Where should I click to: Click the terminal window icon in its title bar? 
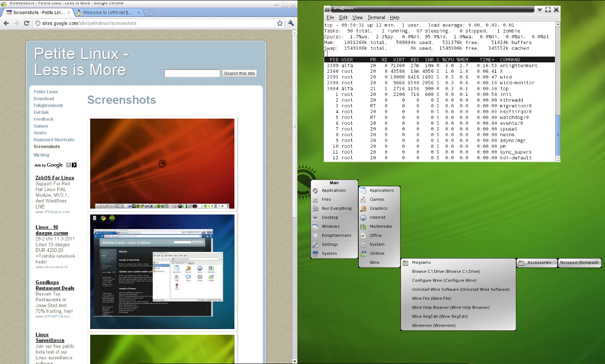[328, 9]
